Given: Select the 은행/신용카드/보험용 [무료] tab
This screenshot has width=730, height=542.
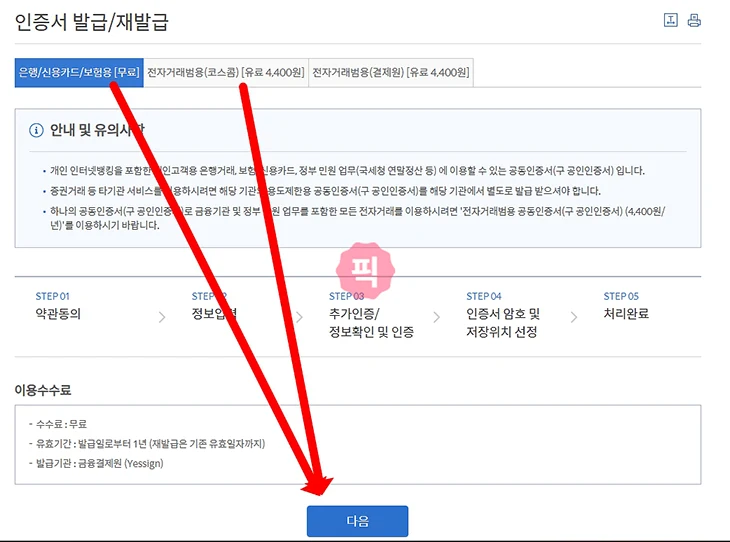Looking at the screenshot, I should click(x=78, y=72).
